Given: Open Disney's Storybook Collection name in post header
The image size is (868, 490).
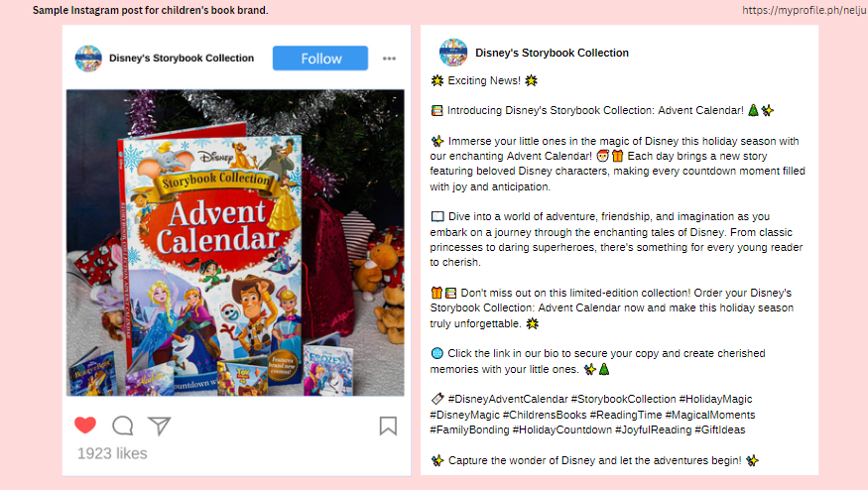Looking at the screenshot, I should click(182, 59).
